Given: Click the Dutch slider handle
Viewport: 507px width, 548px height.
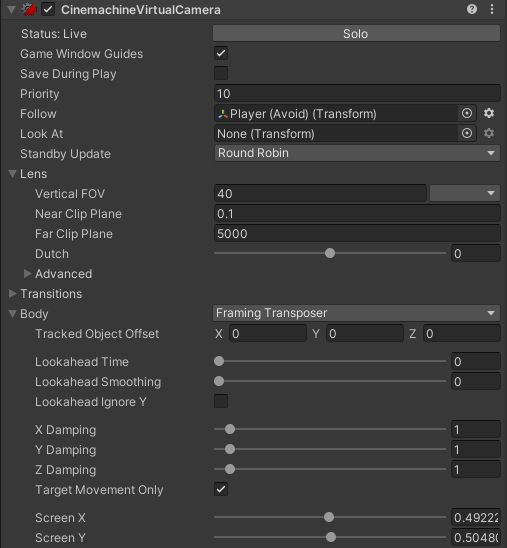Looking at the screenshot, I should [330, 253].
